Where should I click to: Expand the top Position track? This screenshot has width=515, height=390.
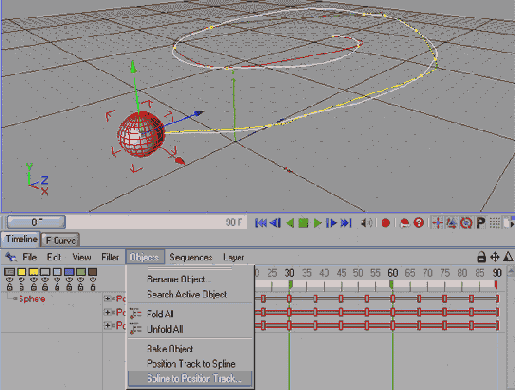(108, 299)
